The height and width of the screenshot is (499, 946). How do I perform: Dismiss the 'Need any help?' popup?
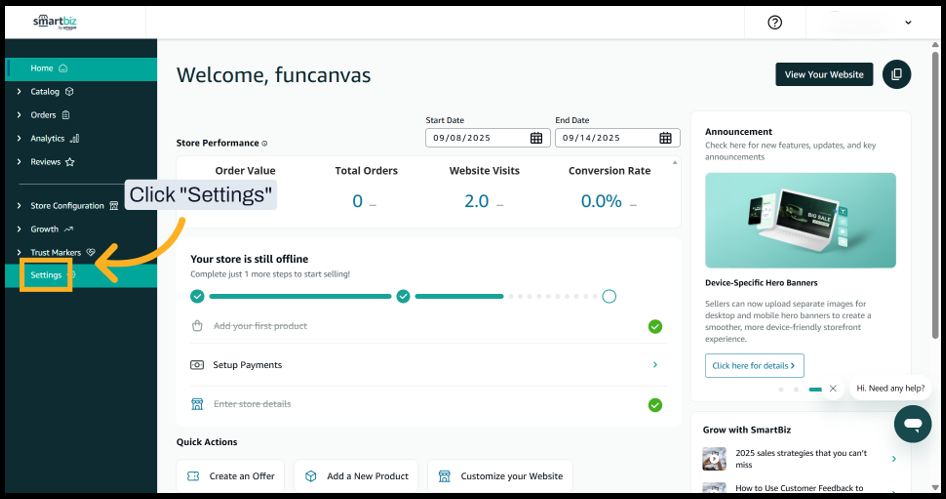pyautogui.click(x=833, y=388)
